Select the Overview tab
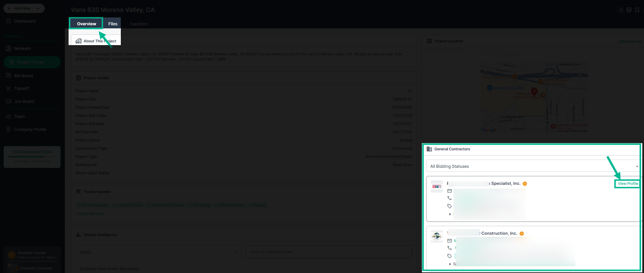Viewport: 644px width, 273px height. (x=86, y=24)
